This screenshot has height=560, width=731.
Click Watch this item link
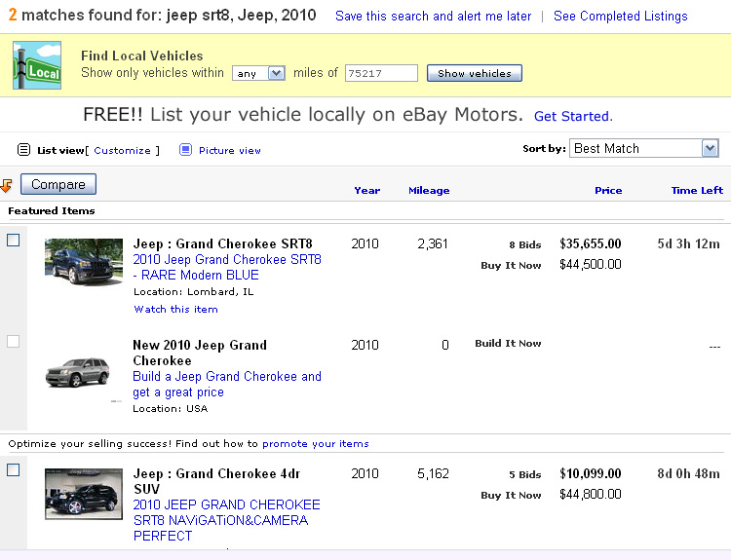click(175, 309)
